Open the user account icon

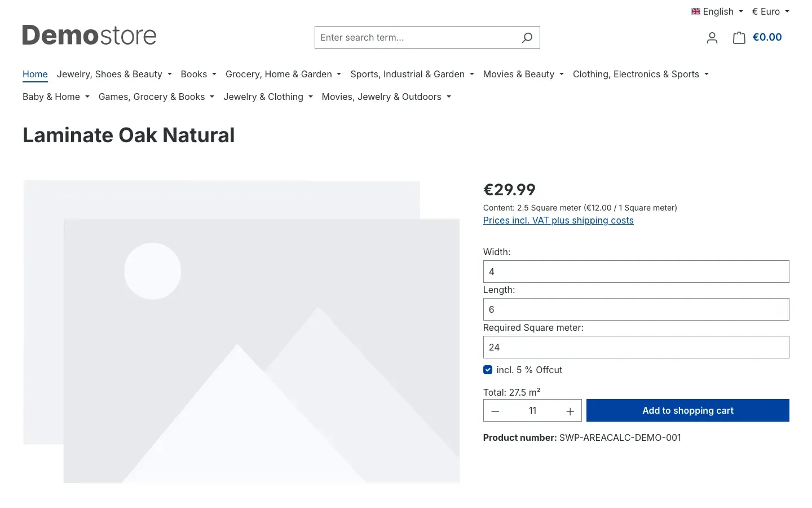coord(712,38)
